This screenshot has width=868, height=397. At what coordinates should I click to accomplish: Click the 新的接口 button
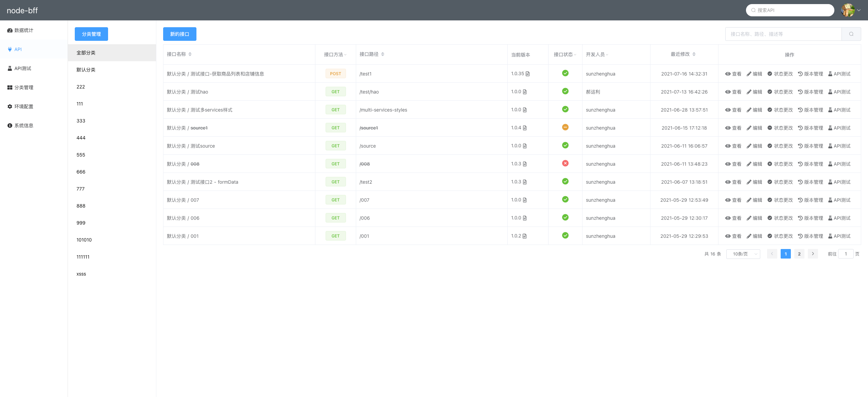[179, 34]
